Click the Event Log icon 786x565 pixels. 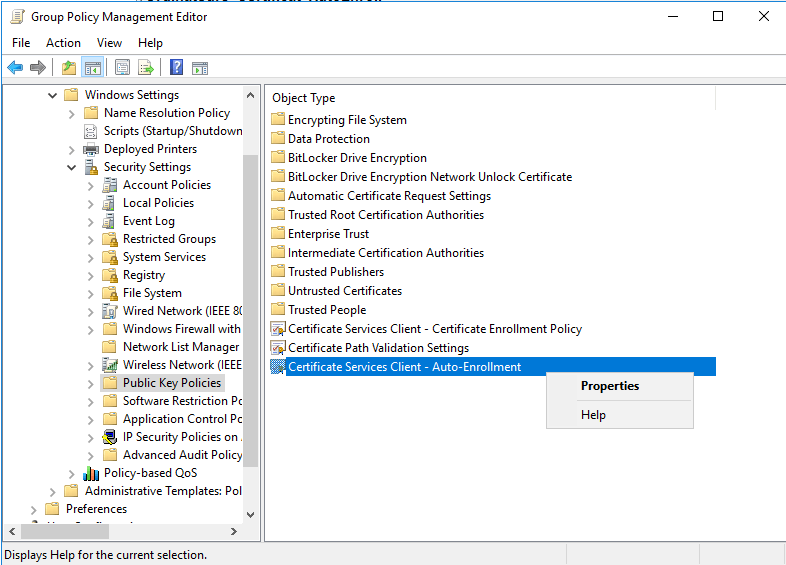[x=108, y=221]
